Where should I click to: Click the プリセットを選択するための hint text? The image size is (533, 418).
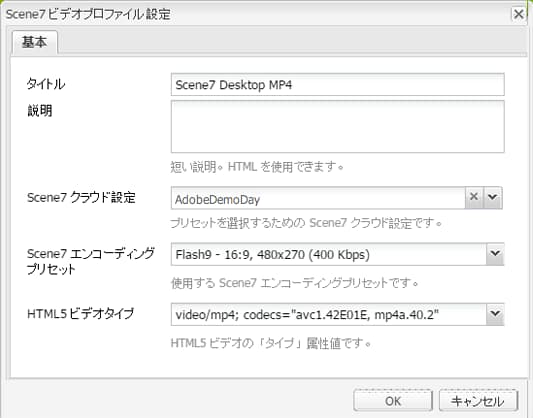306,223
